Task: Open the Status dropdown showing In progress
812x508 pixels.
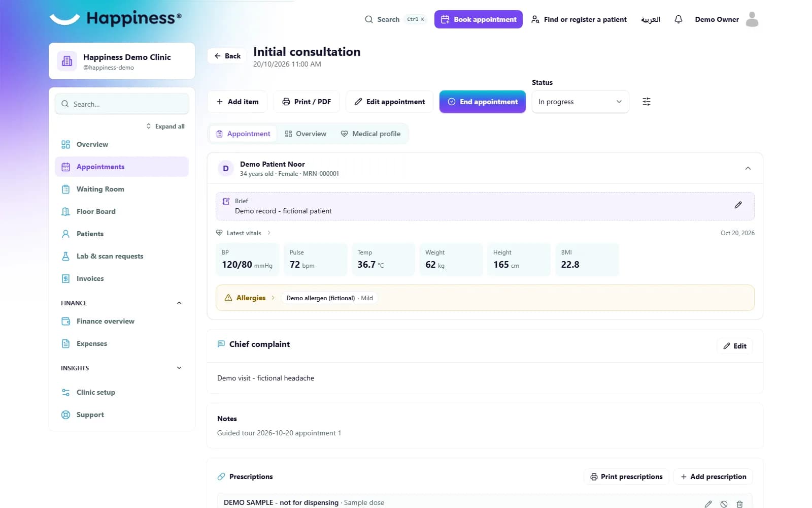Action: click(x=580, y=102)
